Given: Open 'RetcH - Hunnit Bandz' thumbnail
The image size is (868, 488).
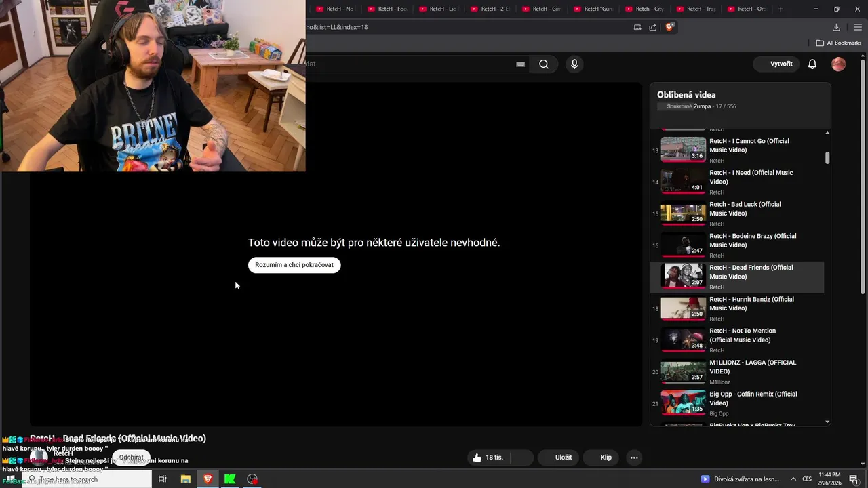Looking at the screenshot, I should 684,308.
